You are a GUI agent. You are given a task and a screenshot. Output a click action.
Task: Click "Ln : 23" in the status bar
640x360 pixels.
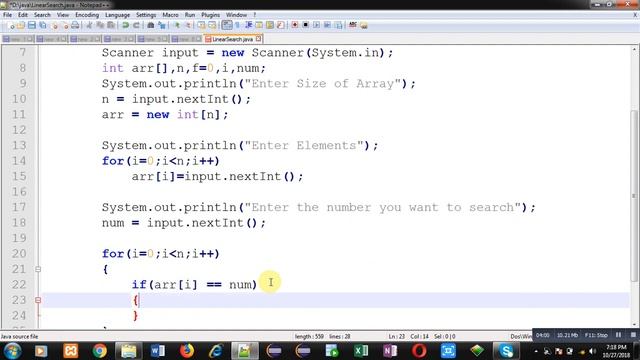click(396, 337)
